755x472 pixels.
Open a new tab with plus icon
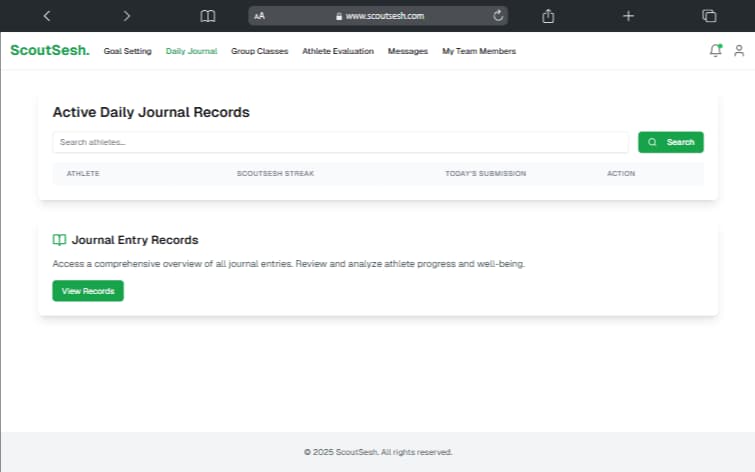coord(628,16)
